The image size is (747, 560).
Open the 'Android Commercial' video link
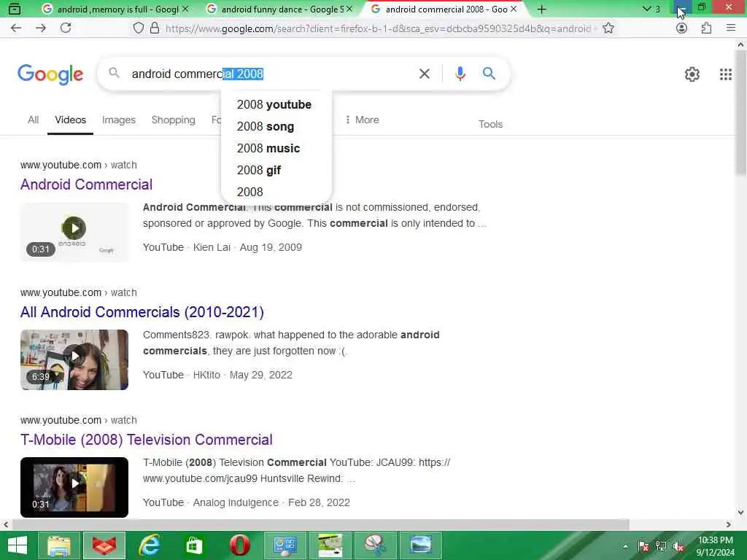(x=86, y=184)
